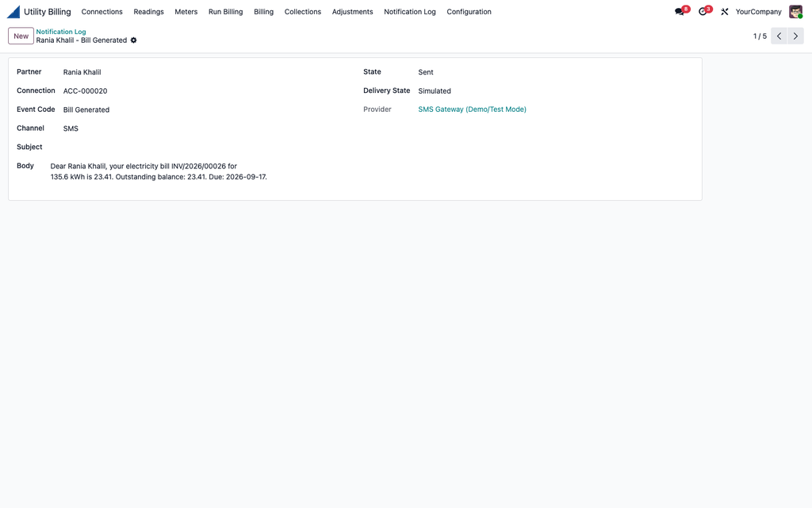
Task: Open the conversations chat bubble icon
Action: pos(680,11)
